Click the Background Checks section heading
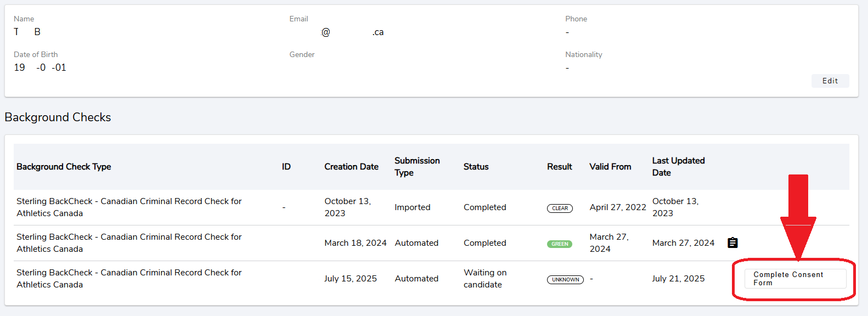Screen dimensions: 868x316 tap(58, 117)
